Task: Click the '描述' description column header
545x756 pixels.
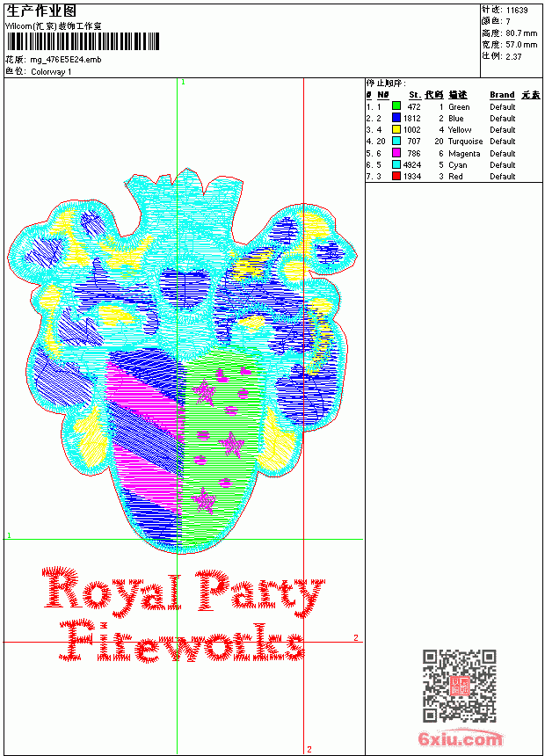Action: point(458,95)
